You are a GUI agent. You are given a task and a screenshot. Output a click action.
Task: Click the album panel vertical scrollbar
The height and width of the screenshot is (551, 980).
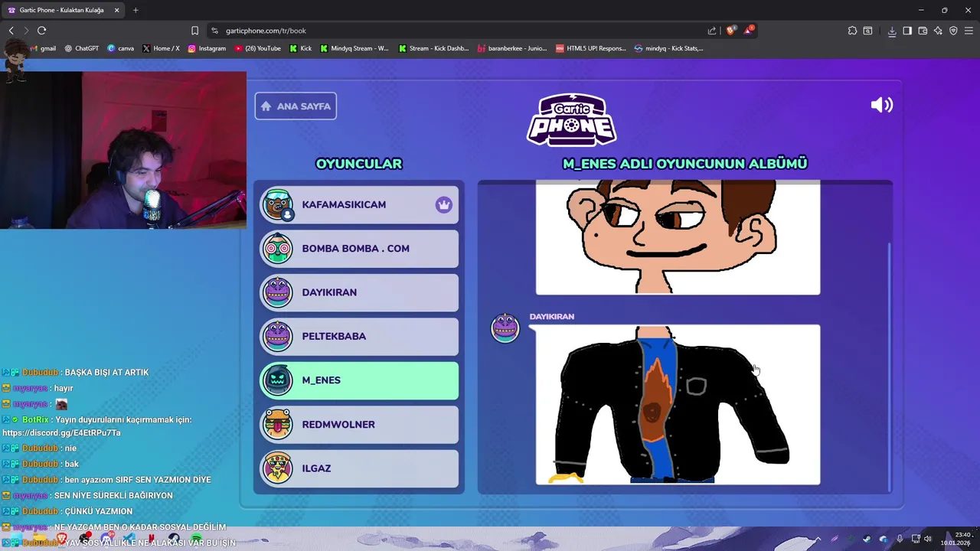(889, 367)
